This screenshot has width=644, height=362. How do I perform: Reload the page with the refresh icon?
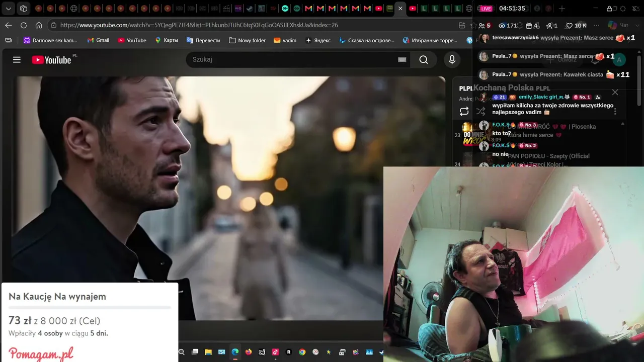click(24, 25)
